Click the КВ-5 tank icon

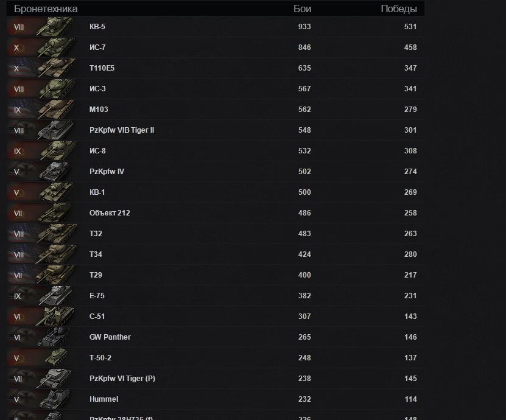pos(57,27)
